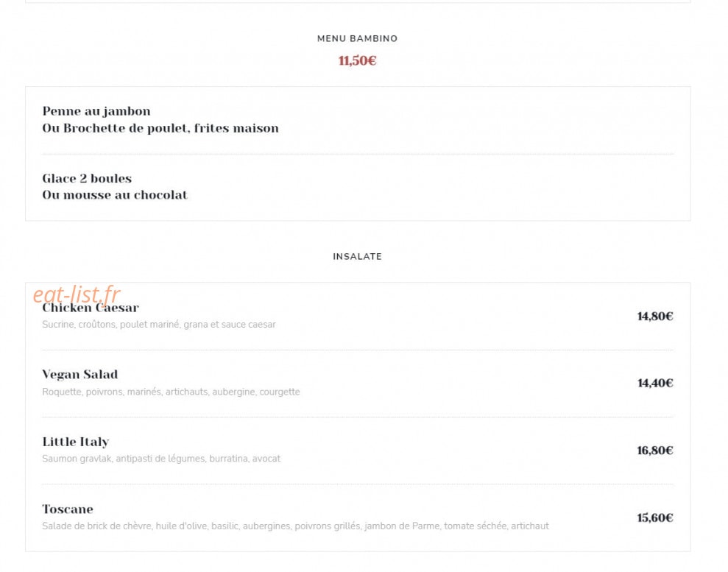Click the Vegan Salad ingredients text
The width and height of the screenshot is (728, 572).
click(x=171, y=392)
